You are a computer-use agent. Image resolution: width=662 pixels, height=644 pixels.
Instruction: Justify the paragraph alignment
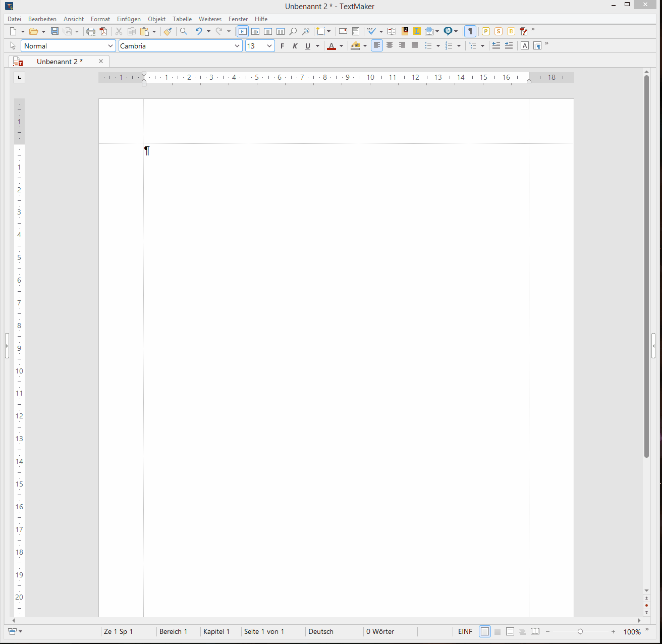pyautogui.click(x=415, y=46)
